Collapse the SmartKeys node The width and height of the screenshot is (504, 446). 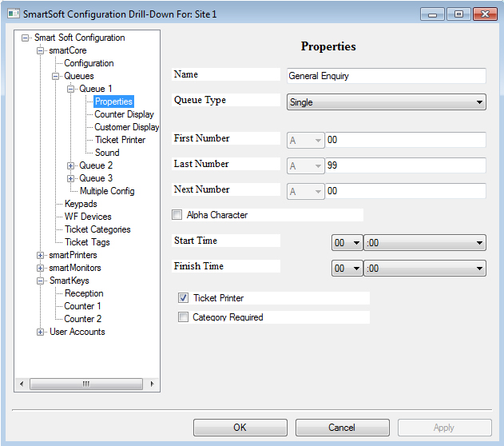pyautogui.click(x=40, y=281)
